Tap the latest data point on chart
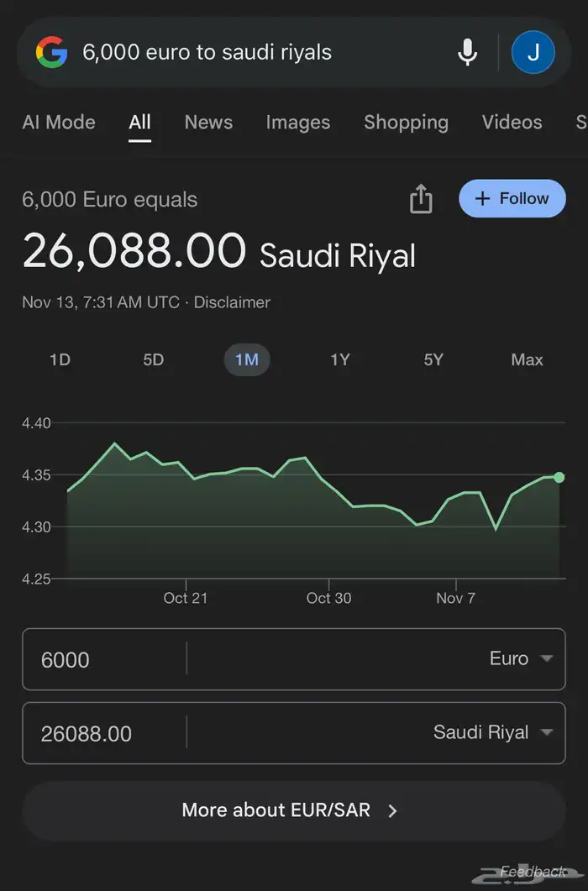588x891 pixels. (x=559, y=477)
